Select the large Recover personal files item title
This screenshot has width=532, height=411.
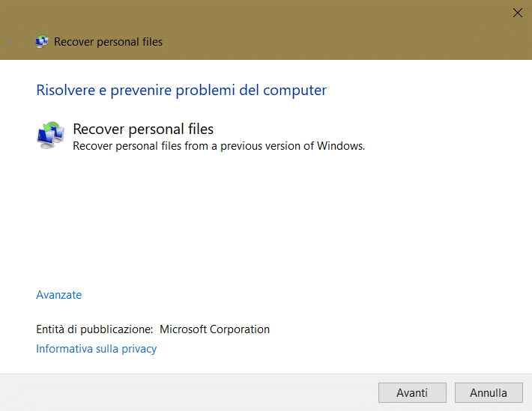pos(142,130)
